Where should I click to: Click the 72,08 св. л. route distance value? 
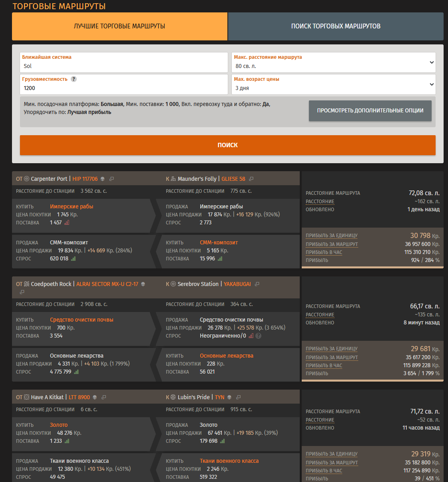coord(424,193)
